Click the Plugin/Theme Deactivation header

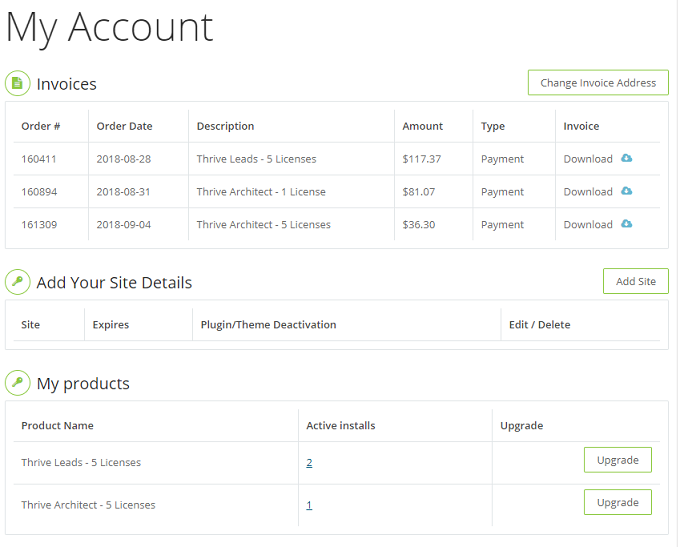click(268, 325)
